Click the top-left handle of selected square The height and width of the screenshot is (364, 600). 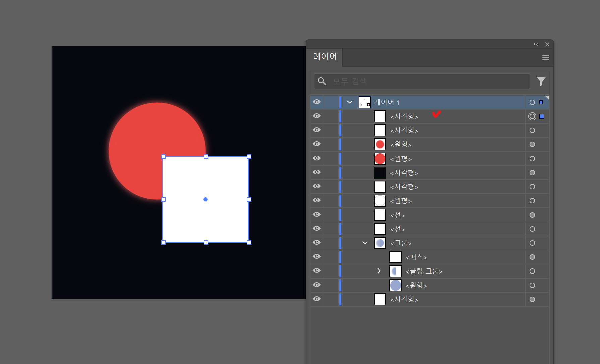point(163,157)
